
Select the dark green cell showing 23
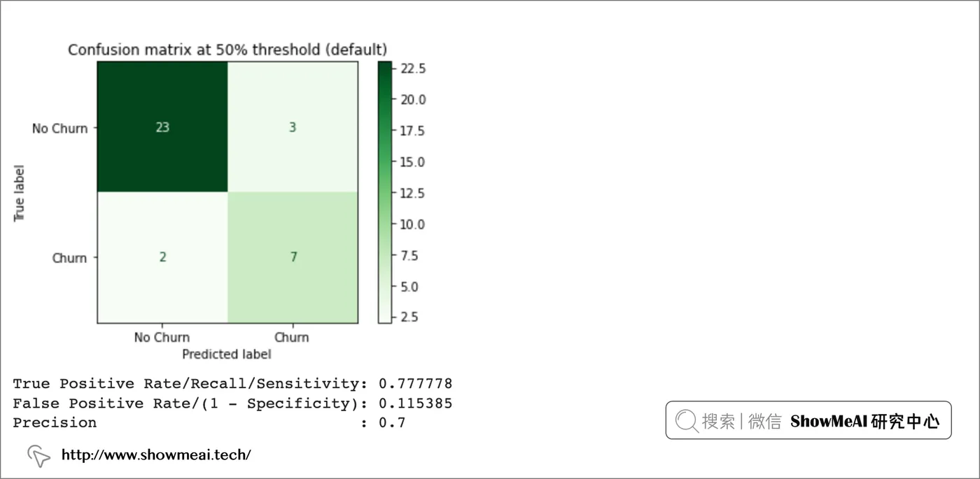point(162,128)
